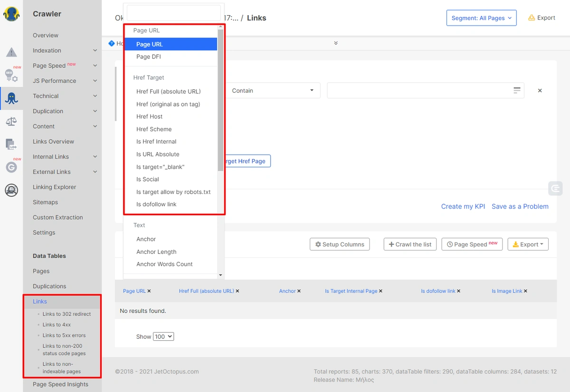Select the SEO ideas lightbulb icon
The height and width of the screenshot is (392, 570).
tap(10, 75)
